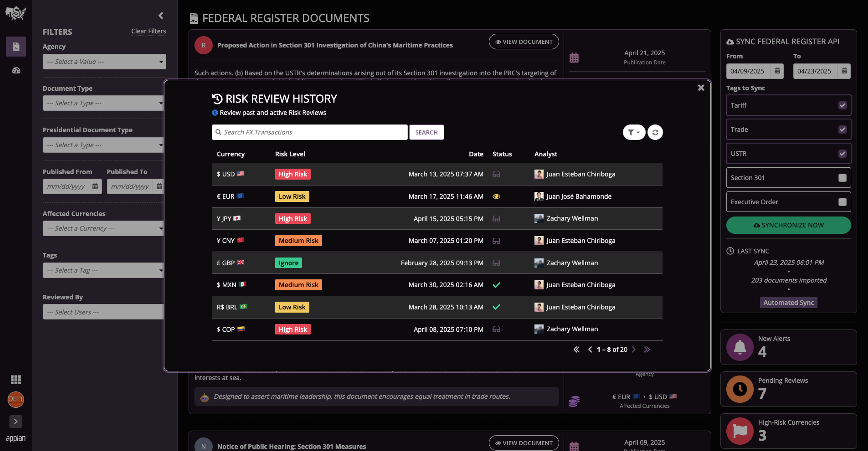Click VIEW DOCUMENT for Notice of Public Hearing
The width and height of the screenshot is (868, 451).
coord(524,443)
